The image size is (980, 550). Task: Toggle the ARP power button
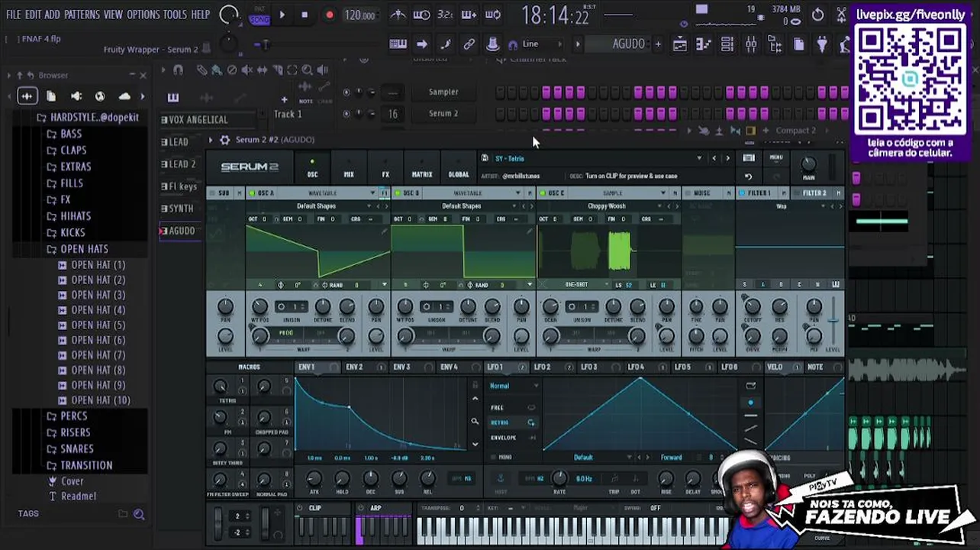361,508
